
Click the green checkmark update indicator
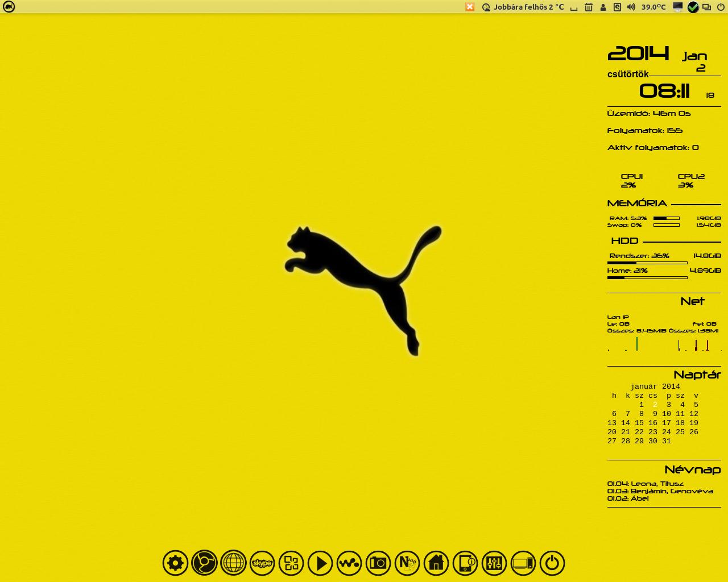pos(693,7)
